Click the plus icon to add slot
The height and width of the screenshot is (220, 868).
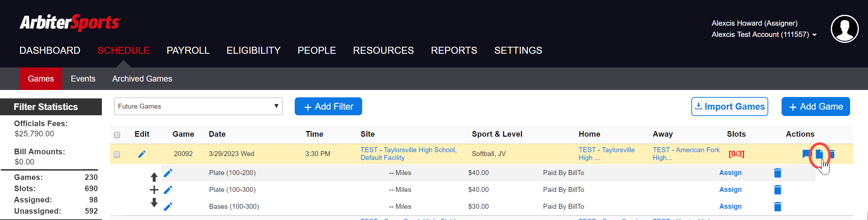pos(154,190)
